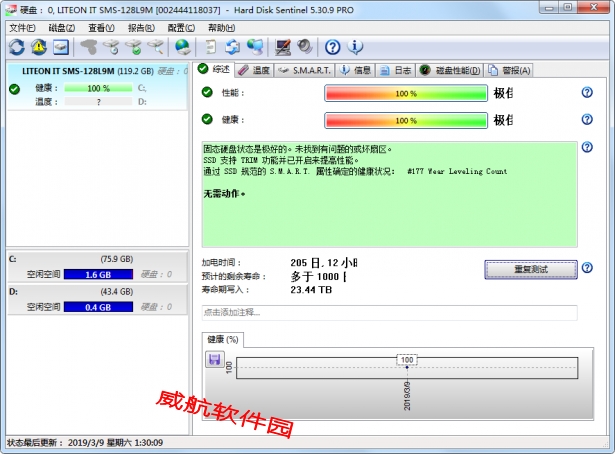Image resolution: width=615 pixels, height=454 pixels.
Task: Click the report document toolbar icon
Action: point(211,47)
